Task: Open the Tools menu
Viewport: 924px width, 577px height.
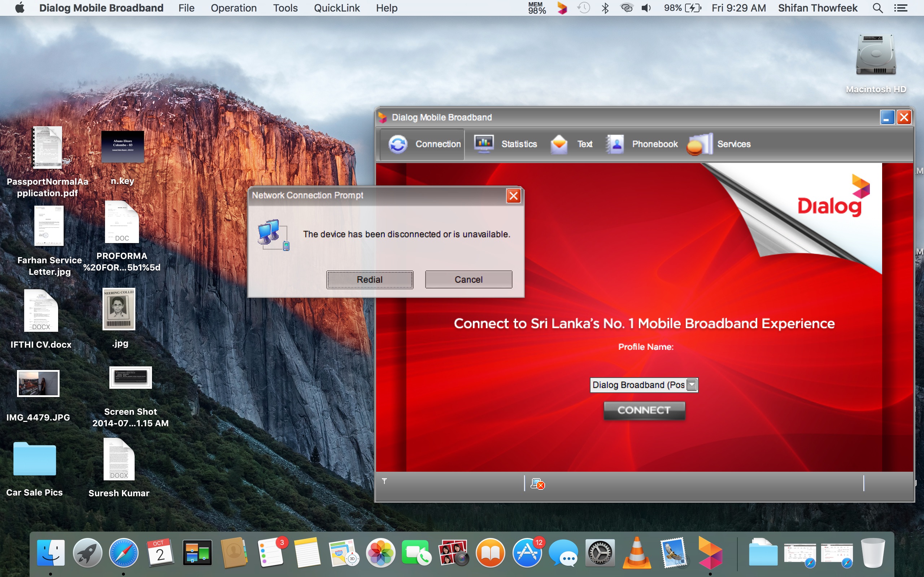Action: tap(285, 8)
